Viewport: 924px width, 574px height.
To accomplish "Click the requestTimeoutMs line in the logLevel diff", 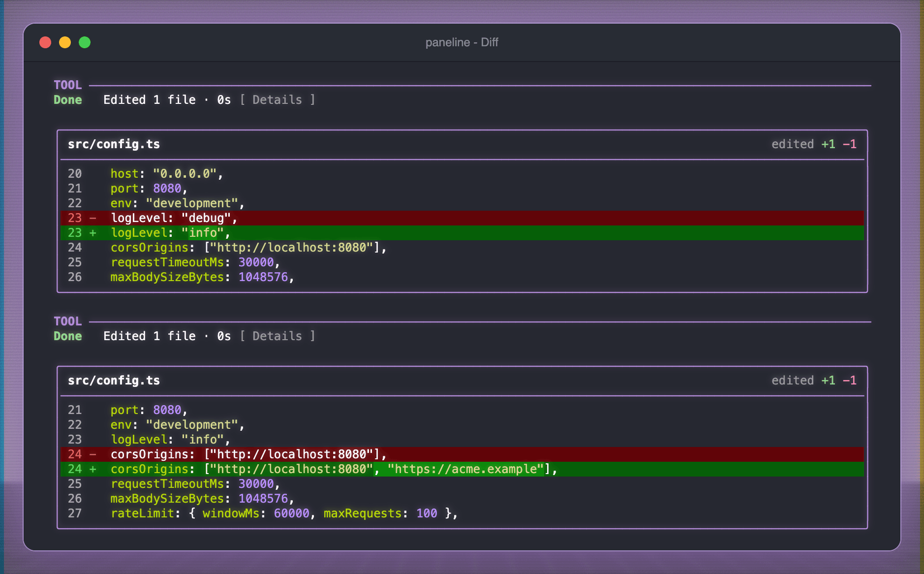I will coord(462,262).
